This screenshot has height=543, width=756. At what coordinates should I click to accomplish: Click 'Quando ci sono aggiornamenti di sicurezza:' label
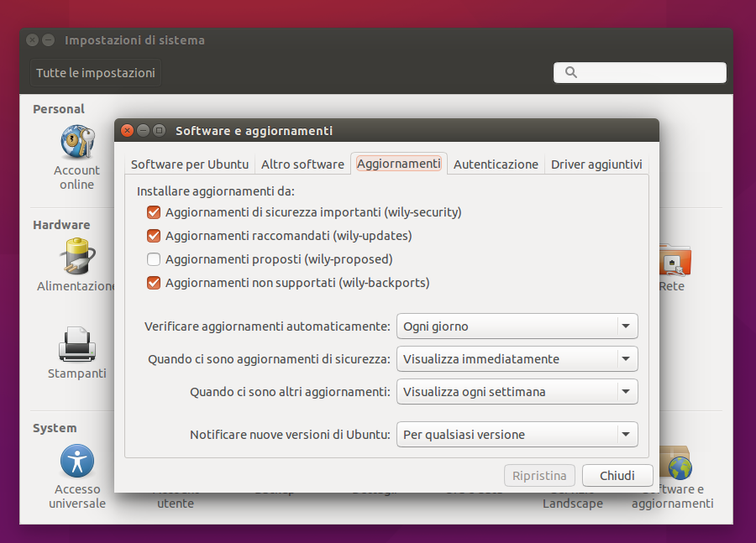(269, 359)
